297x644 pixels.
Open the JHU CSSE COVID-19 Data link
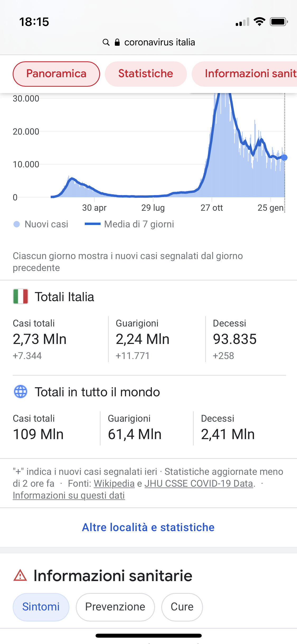[199, 484]
